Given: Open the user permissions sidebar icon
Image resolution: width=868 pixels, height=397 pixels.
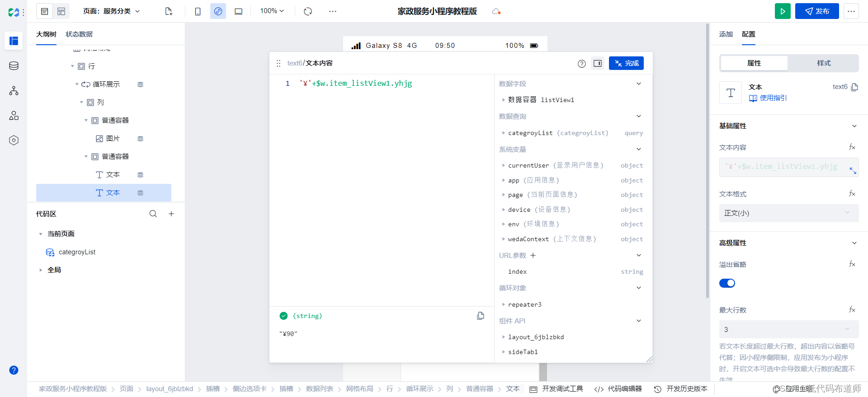Looking at the screenshot, I should 14,116.
